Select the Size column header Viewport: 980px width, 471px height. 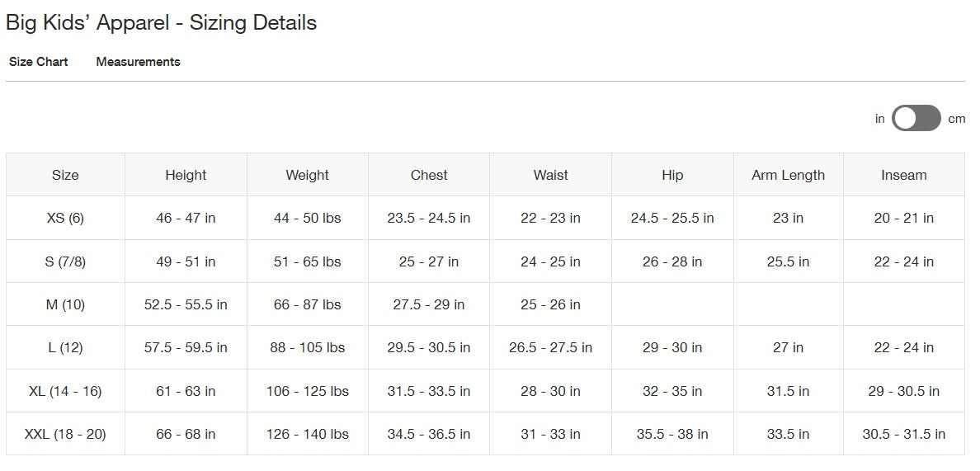pyautogui.click(x=65, y=175)
